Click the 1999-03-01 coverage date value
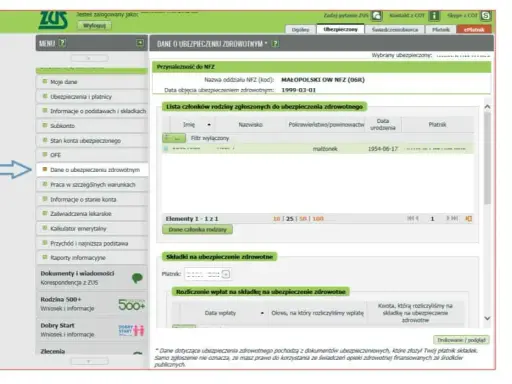The width and height of the screenshot is (512, 384). coord(298,90)
